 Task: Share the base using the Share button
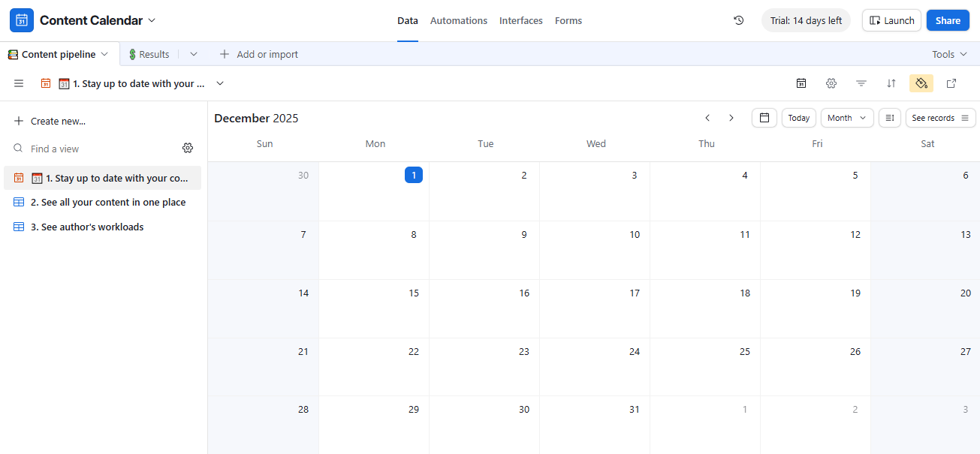[948, 20]
